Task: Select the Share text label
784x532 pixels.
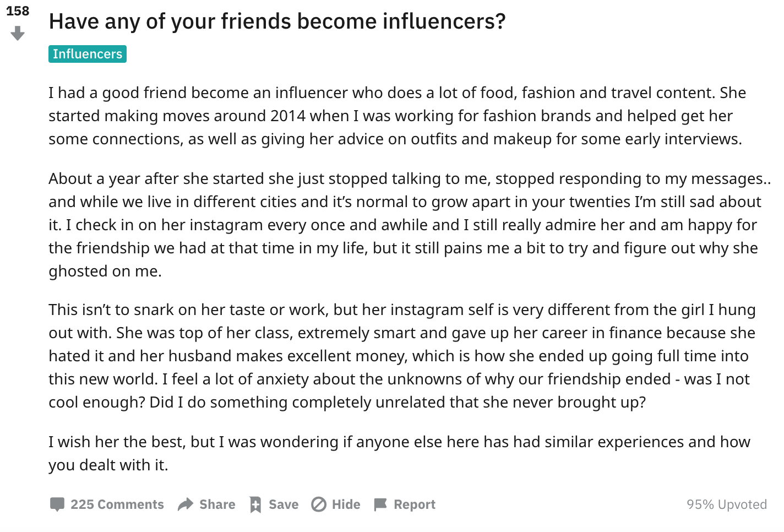Action: click(x=217, y=504)
